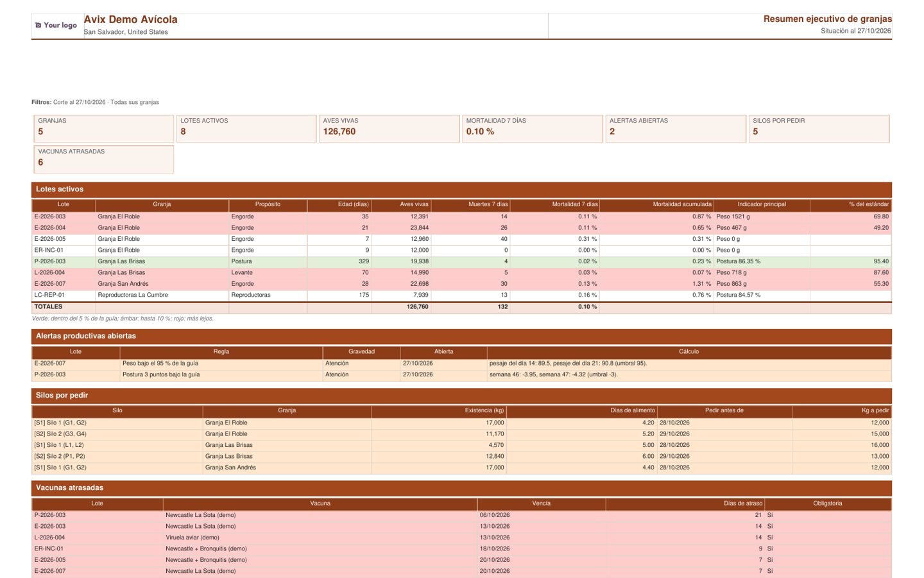Image resolution: width=924 pixels, height=578 pixels.
Task: Click the Situación al 27/10/2026 subtitle
Action: (855, 31)
